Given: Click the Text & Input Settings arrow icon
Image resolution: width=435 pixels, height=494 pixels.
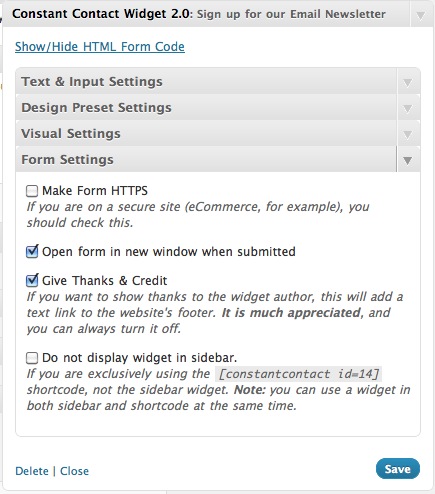Looking at the screenshot, I should coord(407,82).
